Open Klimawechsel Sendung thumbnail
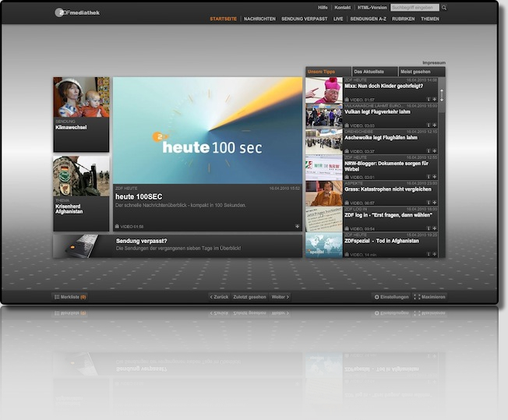The height and width of the screenshot is (420, 508). pyautogui.click(x=81, y=97)
